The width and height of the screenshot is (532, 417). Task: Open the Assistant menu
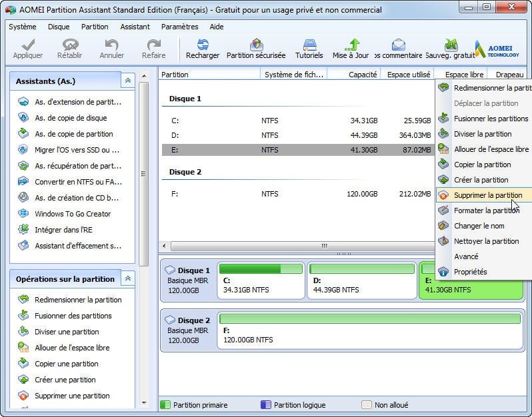pyautogui.click(x=135, y=27)
